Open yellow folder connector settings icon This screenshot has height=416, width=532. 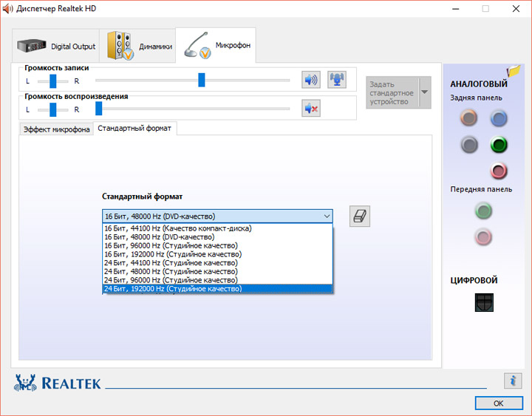[x=514, y=70]
